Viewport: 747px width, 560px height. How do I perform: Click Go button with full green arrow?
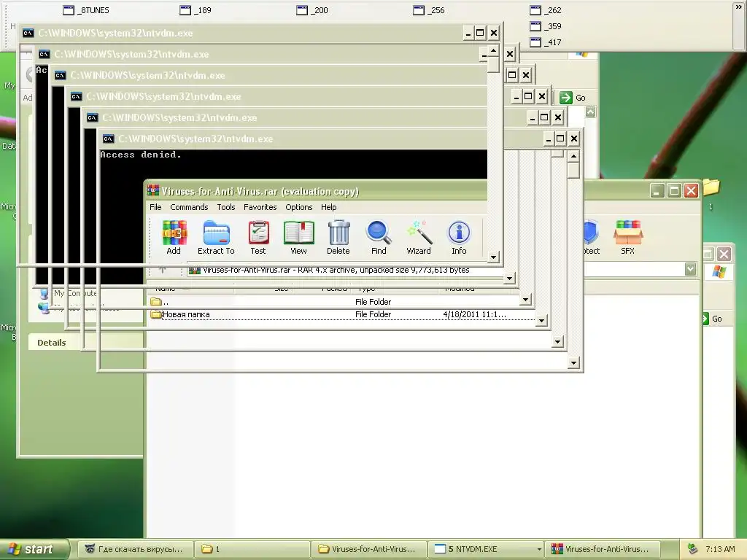(x=573, y=98)
